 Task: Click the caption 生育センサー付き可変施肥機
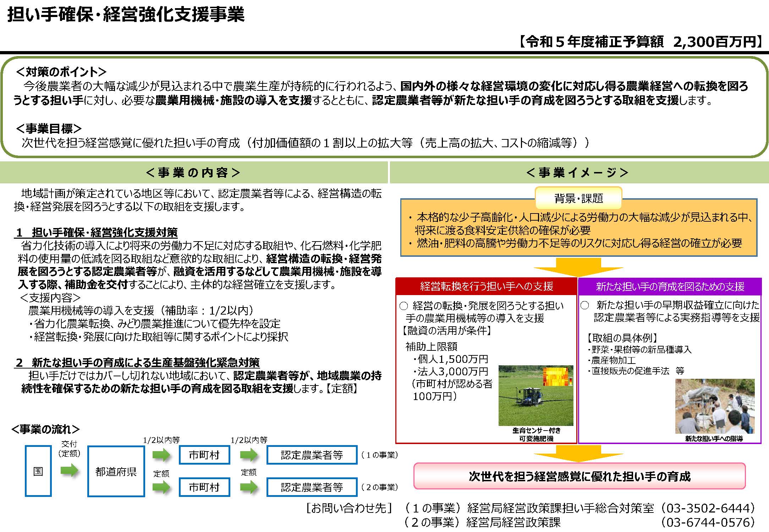click(x=536, y=434)
